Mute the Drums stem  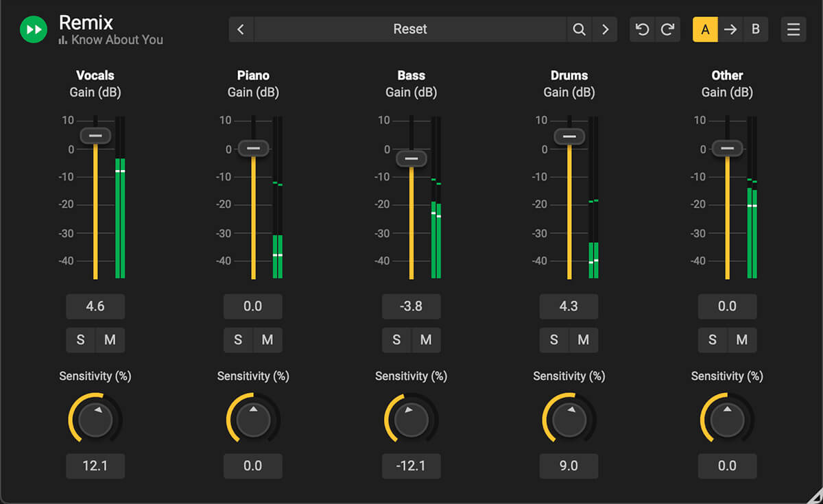[x=584, y=339]
